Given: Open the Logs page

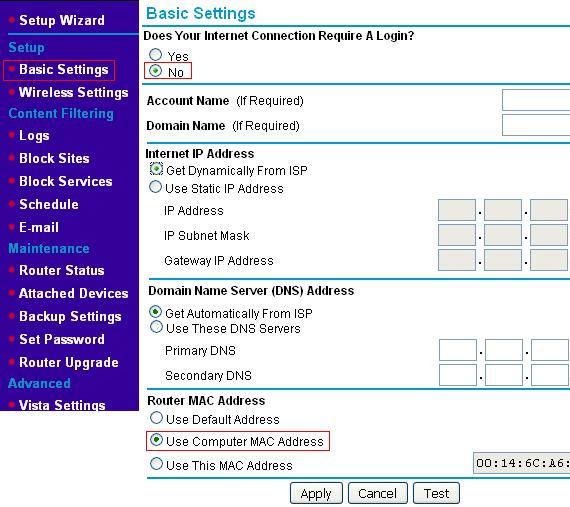Looking at the screenshot, I should pyautogui.click(x=34, y=136).
